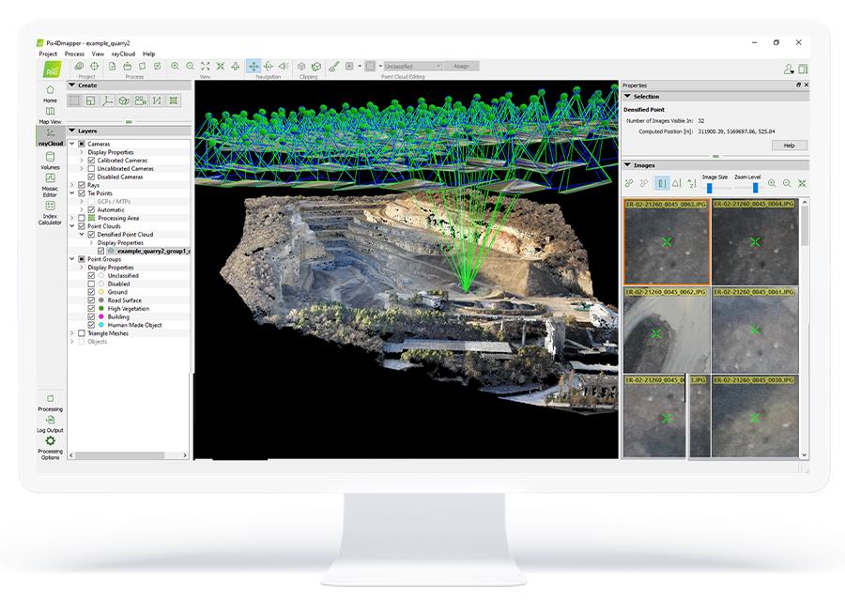The image size is (845, 616).
Task: Select the first person navigation icon
Action: click(284, 67)
